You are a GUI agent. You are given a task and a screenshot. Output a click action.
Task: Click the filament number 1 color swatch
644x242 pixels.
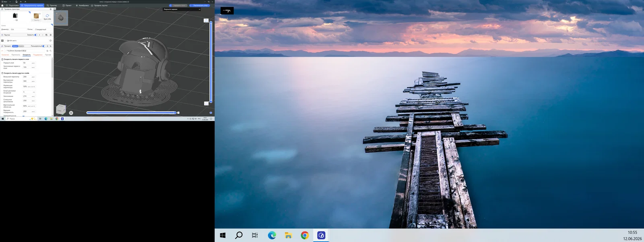[2, 40]
